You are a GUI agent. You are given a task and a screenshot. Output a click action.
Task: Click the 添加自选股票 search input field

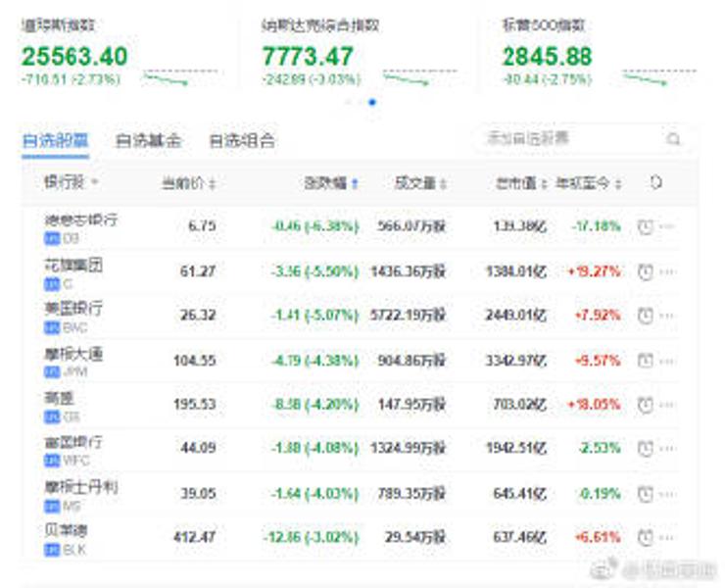click(x=568, y=139)
